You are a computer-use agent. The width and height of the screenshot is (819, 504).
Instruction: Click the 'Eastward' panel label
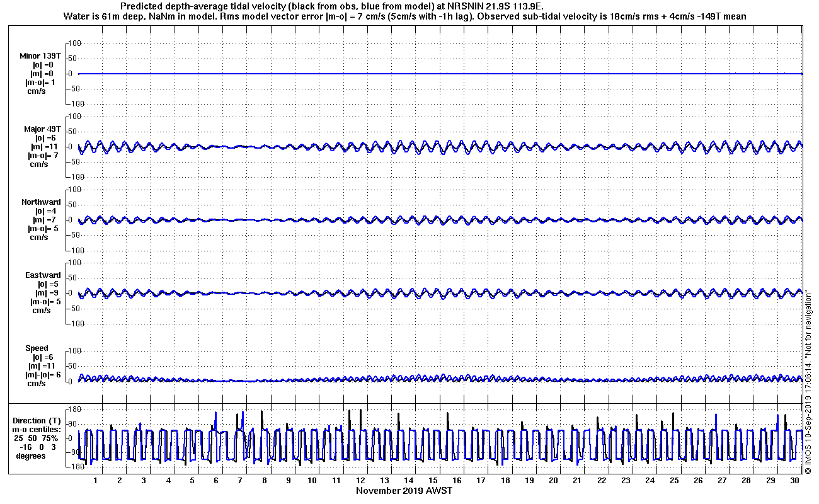(x=43, y=275)
